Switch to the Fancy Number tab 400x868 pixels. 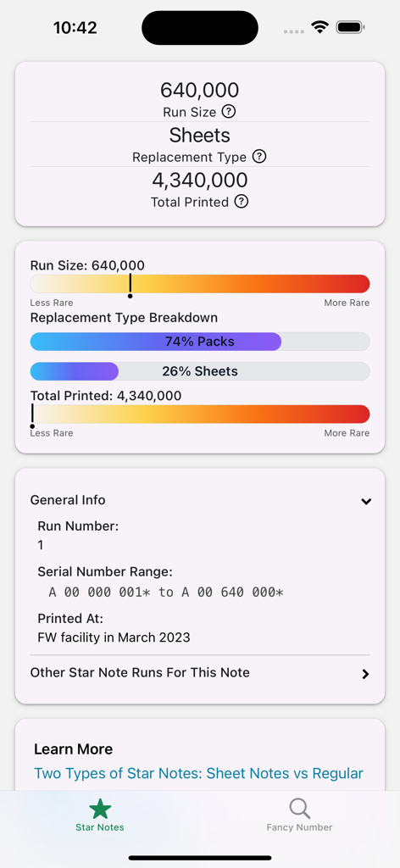(x=299, y=815)
